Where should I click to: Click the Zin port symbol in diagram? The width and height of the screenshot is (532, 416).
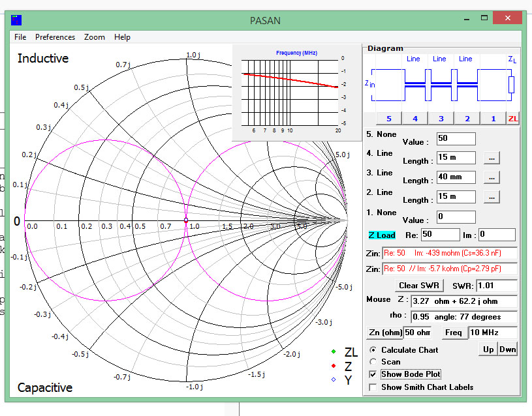coord(370,84)
